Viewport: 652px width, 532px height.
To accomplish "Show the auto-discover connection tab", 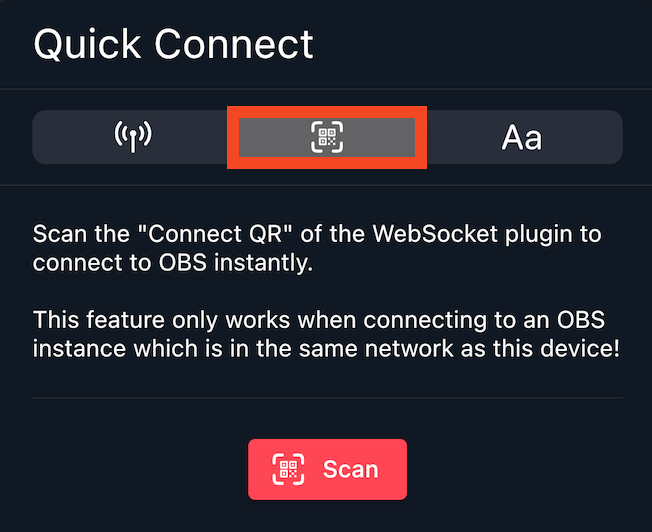I will tap(132, 137).
